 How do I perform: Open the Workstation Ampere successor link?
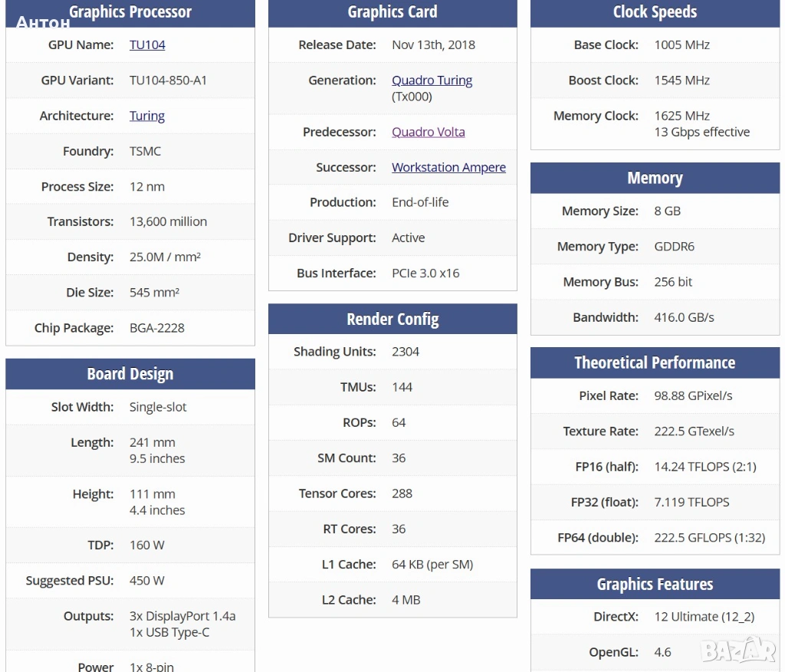[x=448, y=167]
